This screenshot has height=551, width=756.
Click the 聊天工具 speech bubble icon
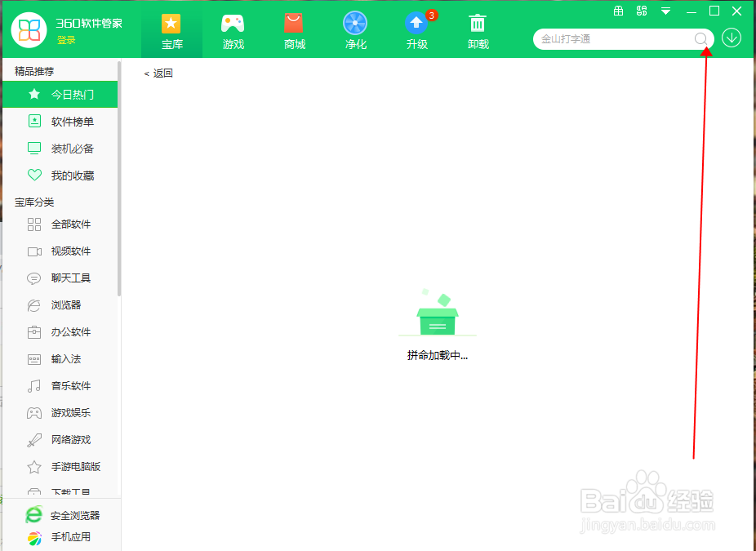34,278
